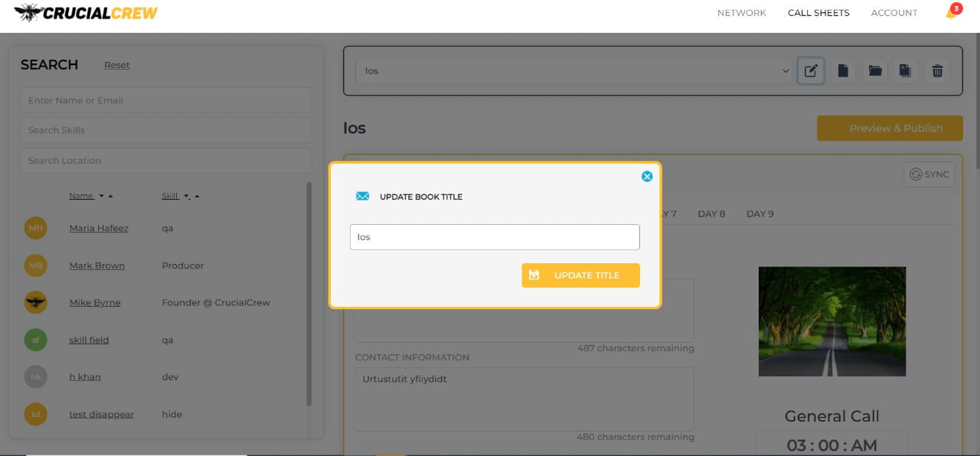Click the book title input field
The width and height of the screenshot is (980, 456).
coord(495,237)
